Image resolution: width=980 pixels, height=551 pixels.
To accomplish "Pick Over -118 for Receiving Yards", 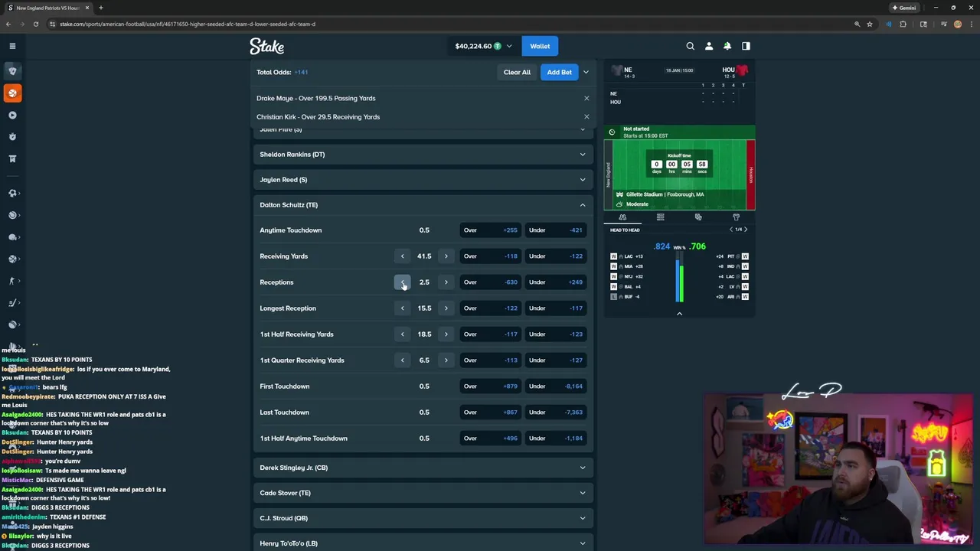I will click(490, 256).
